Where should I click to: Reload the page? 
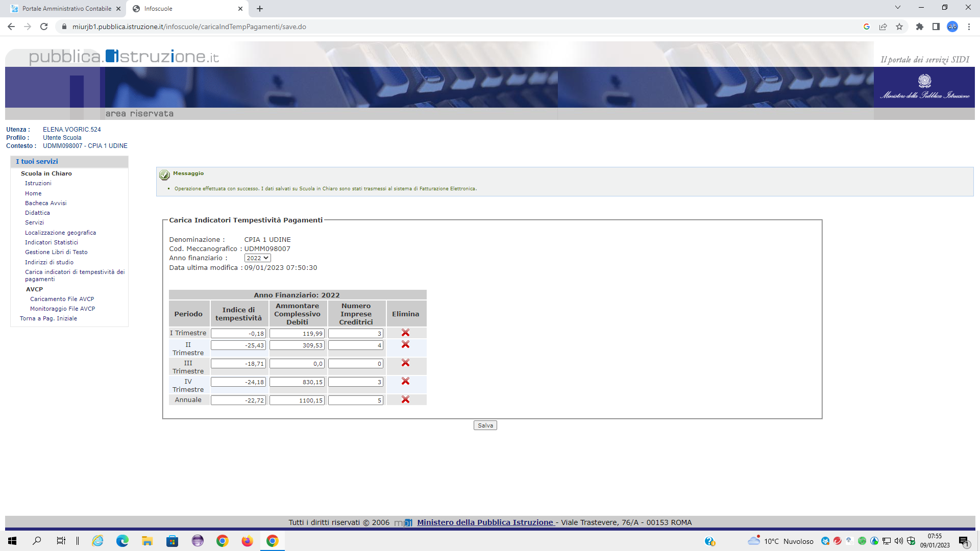(x=44, y=27)
